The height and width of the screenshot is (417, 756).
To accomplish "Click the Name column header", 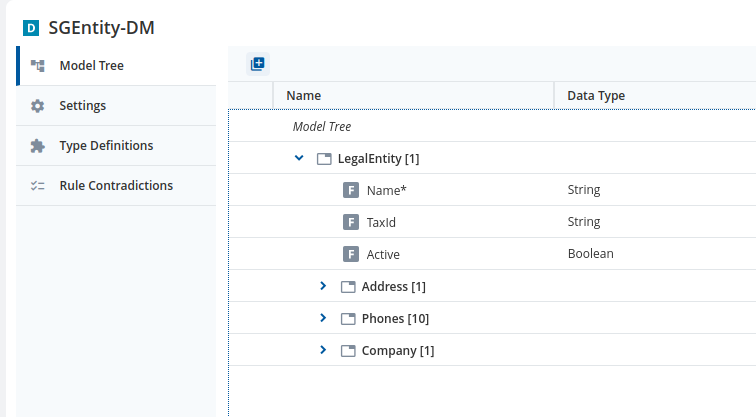I will click(x=413, y=95).
